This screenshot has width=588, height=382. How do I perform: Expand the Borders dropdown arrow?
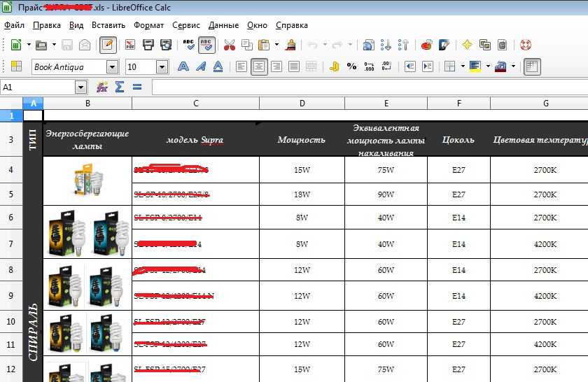click(463, 66)
